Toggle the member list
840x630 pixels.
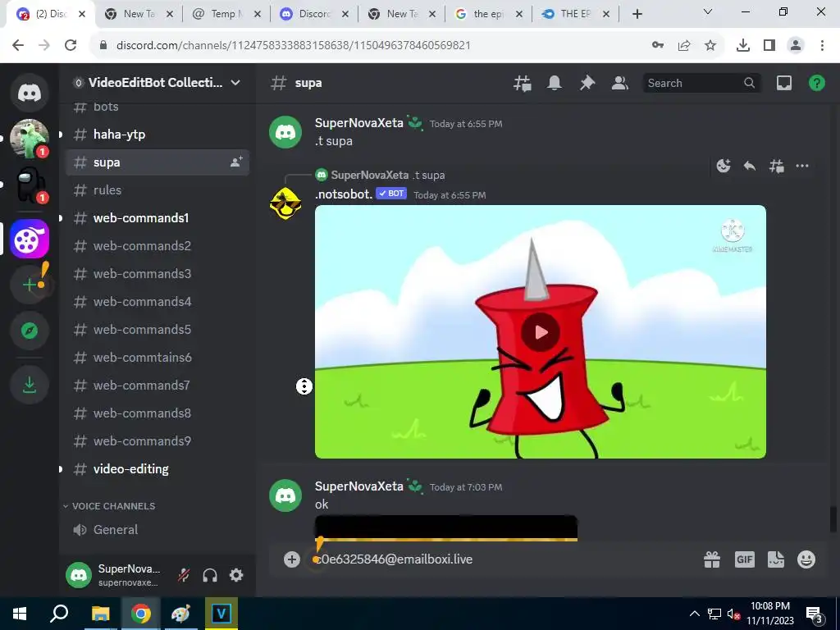coord(620,83)
